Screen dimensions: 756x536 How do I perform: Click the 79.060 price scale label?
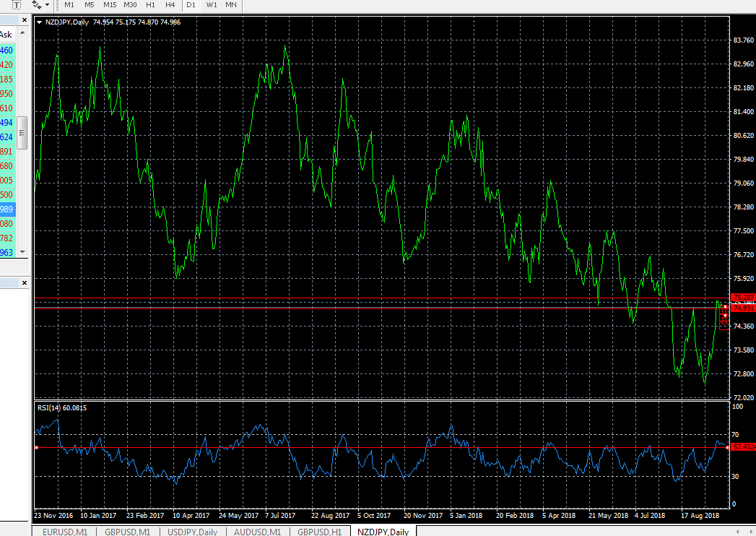tap(744, 183)
